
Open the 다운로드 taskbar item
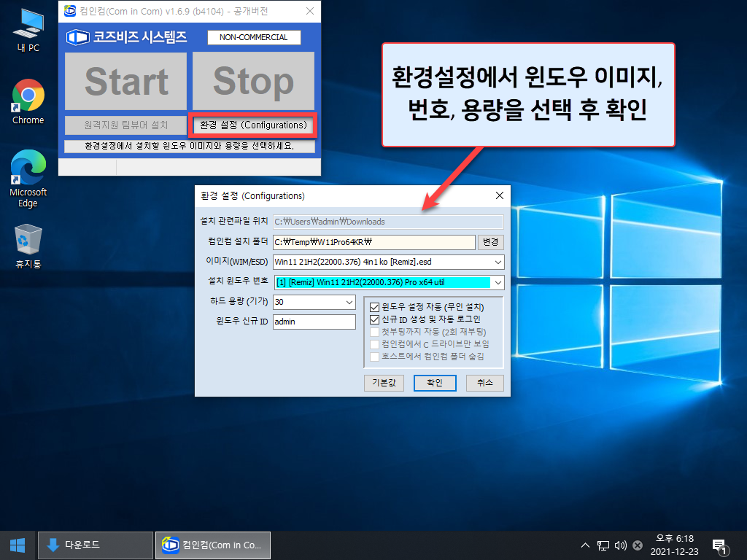pyautogui.click(x=96, y=545)
